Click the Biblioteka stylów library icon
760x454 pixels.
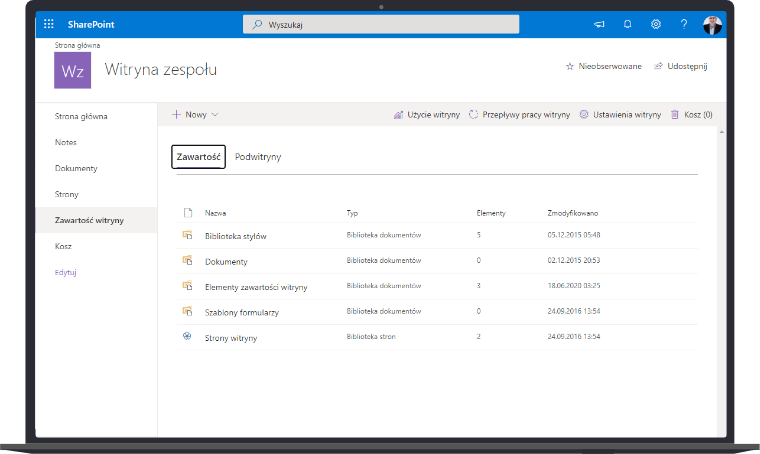pyautogui.click(x=187, y=235)
